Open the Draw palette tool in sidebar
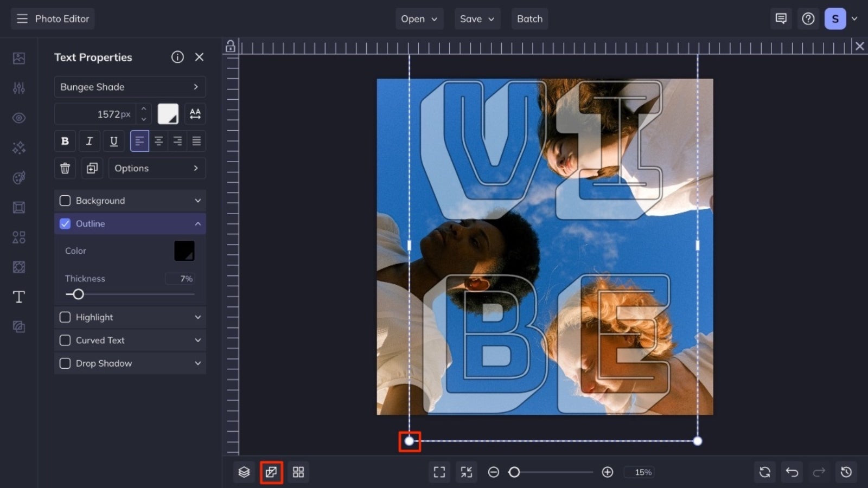Image resolution: width=868 pixels, height=488 pixels. point(18,177)
